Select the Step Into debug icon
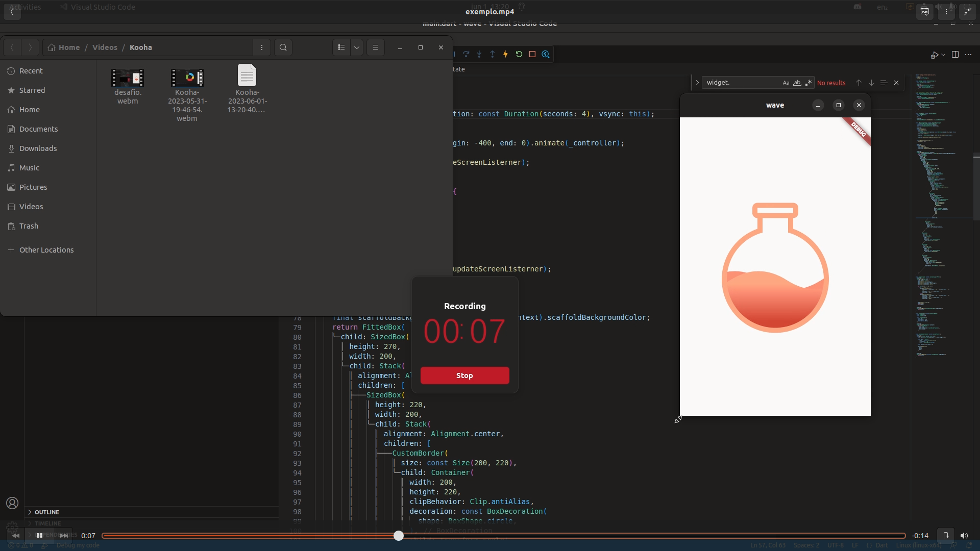This screenshot has width=980, height=551. coord(479,54)
